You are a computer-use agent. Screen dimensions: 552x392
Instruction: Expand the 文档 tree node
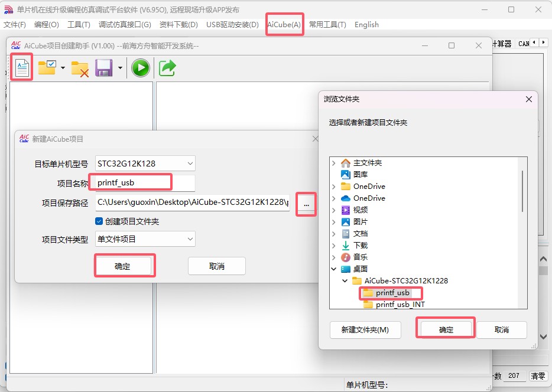(x=333, y=234)
